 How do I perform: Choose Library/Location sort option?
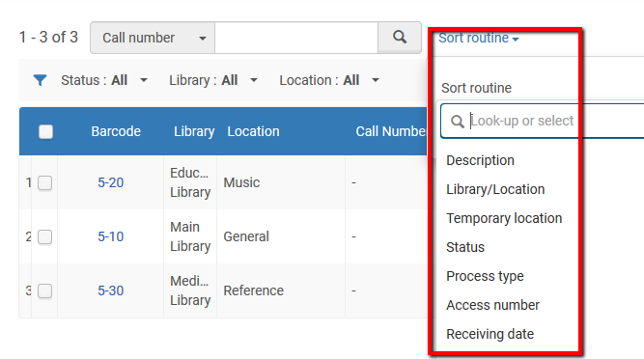point(495,189)
